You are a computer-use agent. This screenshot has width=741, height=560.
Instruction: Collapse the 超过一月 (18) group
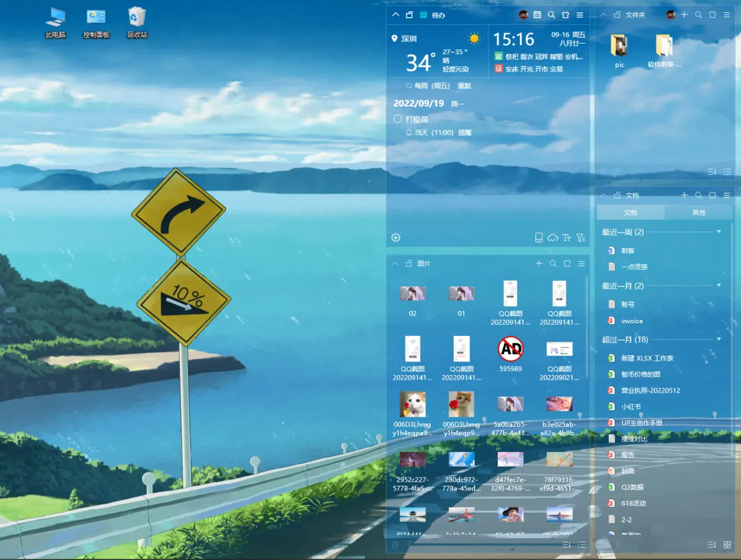pos(719,339)
